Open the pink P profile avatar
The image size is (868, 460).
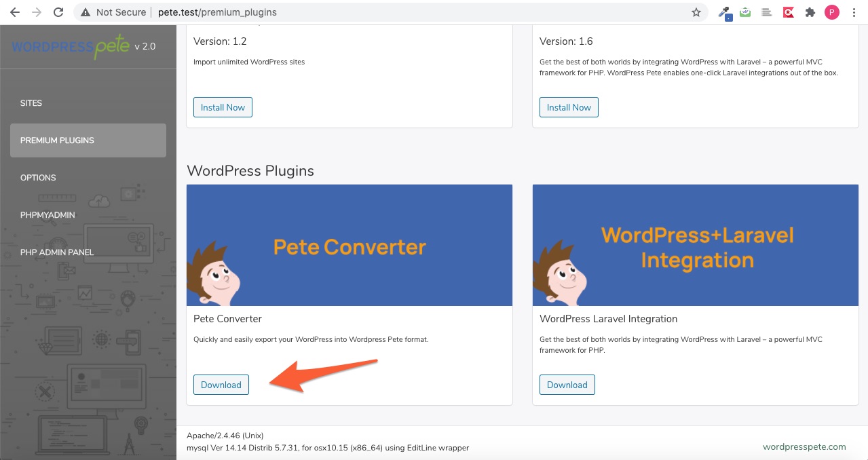coord(831,12)
